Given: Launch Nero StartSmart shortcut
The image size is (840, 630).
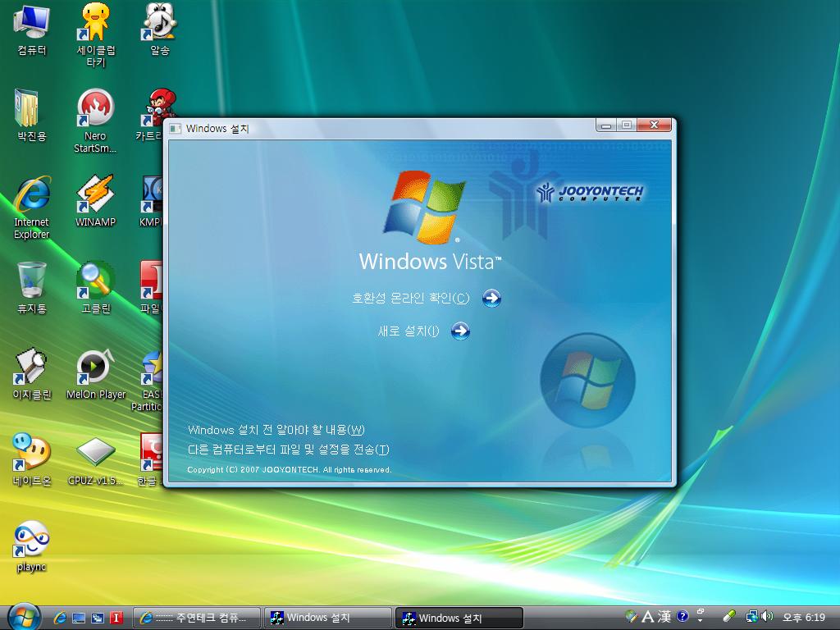Looking at the screenshot, I should click(x=95, y=121).
